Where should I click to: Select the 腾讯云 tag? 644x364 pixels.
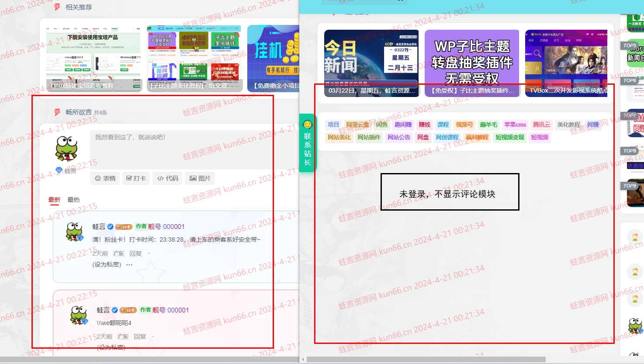pyautogui.click(x=542, y=125)
